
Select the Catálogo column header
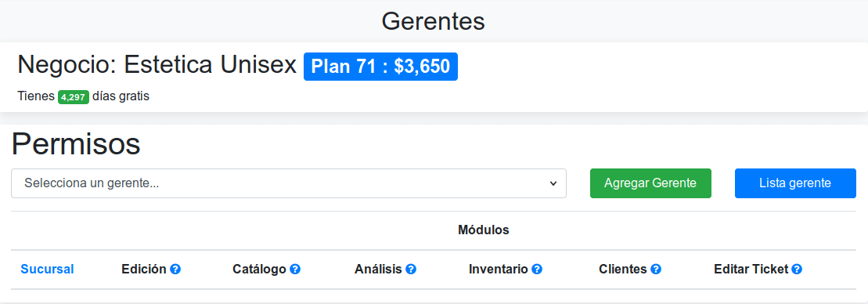click(259, 269)
